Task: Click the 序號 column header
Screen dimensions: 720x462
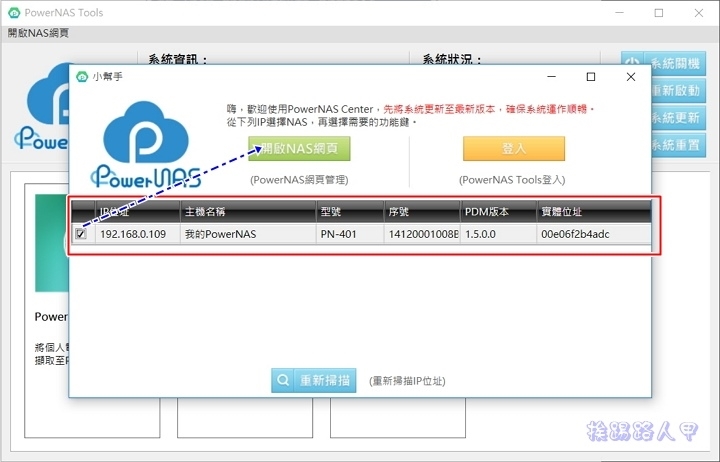Action: (x=421, y=212)
